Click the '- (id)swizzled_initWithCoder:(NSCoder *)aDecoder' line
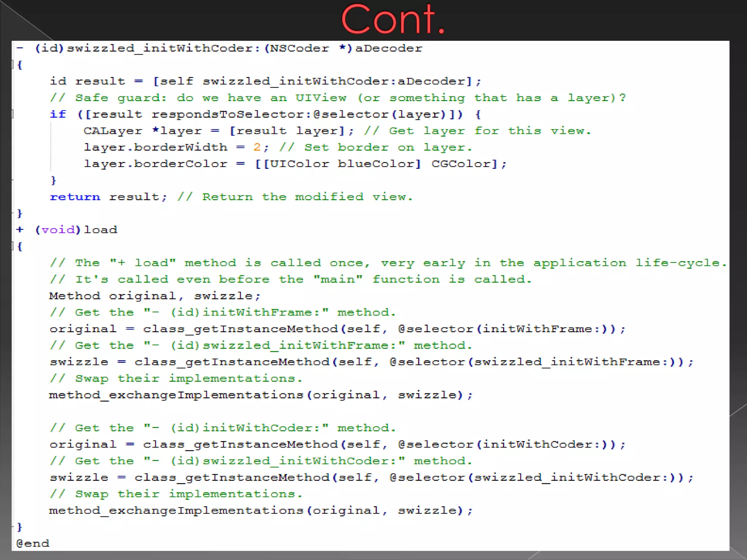 (219, 48)
